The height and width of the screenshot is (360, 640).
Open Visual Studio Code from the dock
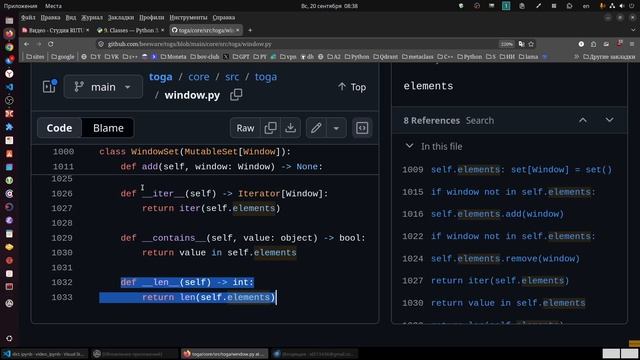point(9,87)
